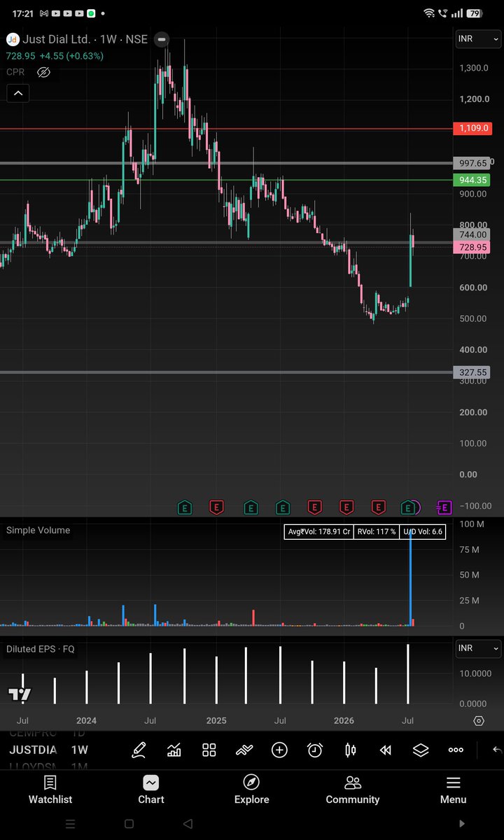Open the three-dots more options icon

pos(456,750)
